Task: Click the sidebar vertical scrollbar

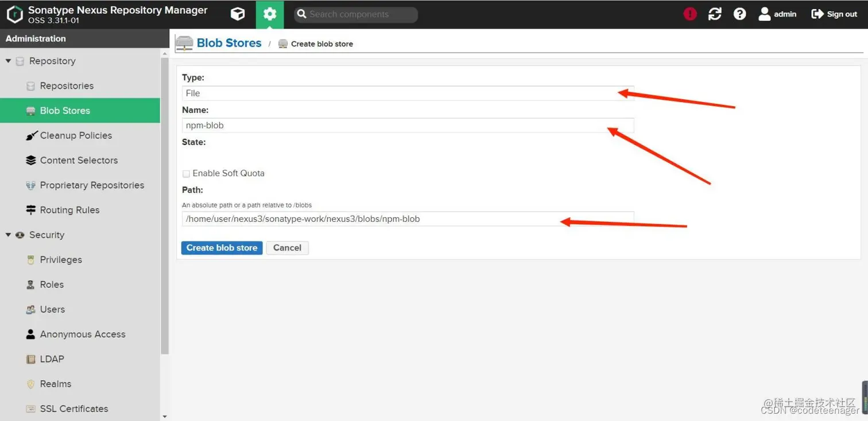Action: 165,206
